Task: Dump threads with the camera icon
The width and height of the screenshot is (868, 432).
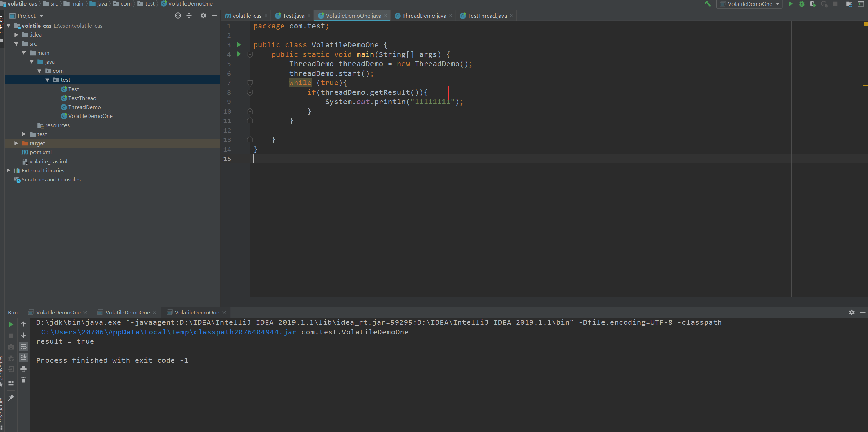Action: coord(11,347)
